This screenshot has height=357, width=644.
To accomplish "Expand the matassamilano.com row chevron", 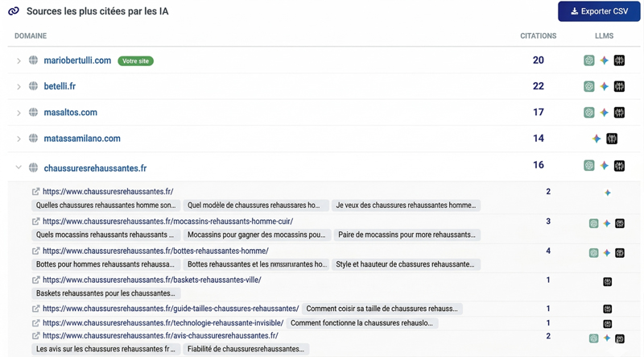I will (x=19, y=139).
